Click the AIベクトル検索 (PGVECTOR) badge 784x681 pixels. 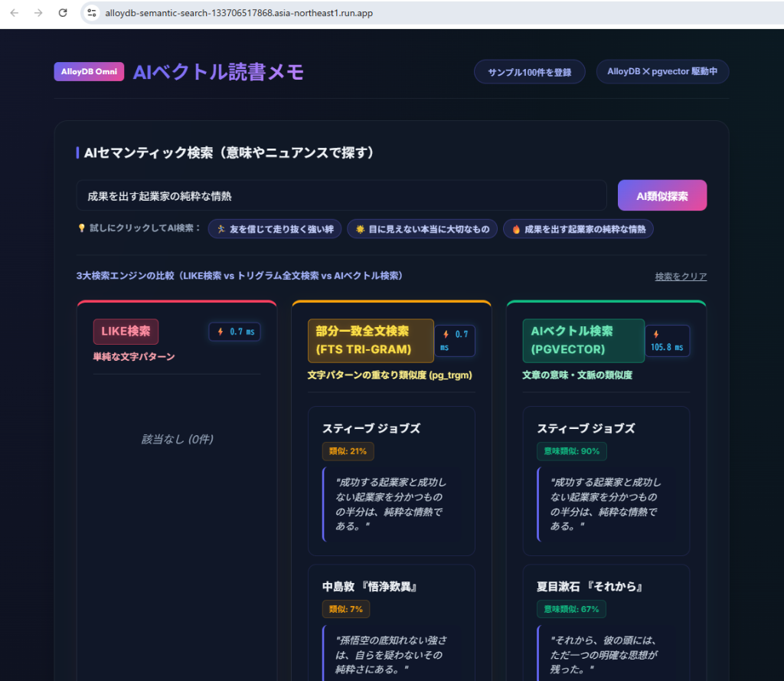tap(583, 340)
